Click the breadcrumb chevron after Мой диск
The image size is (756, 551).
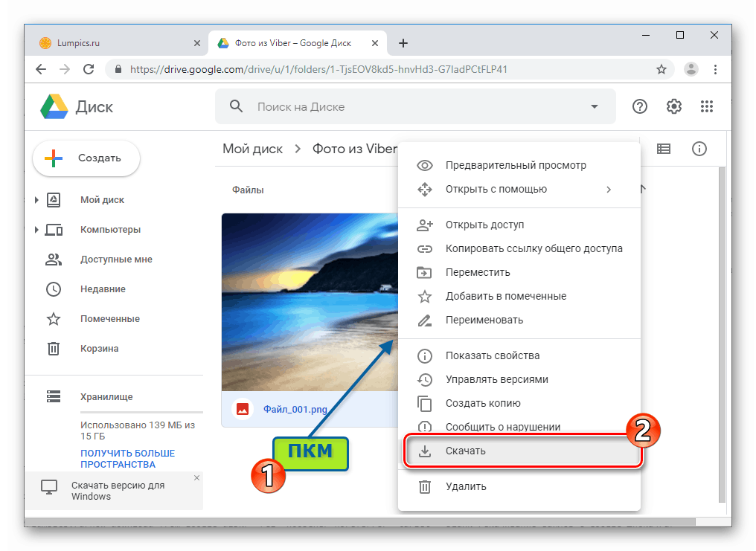tap(298, 149)
